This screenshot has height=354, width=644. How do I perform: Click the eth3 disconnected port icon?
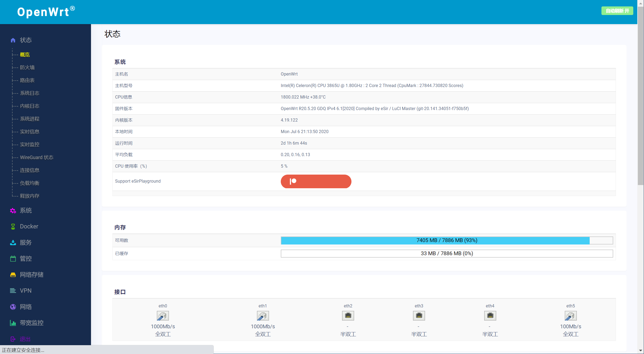(419, 316)
